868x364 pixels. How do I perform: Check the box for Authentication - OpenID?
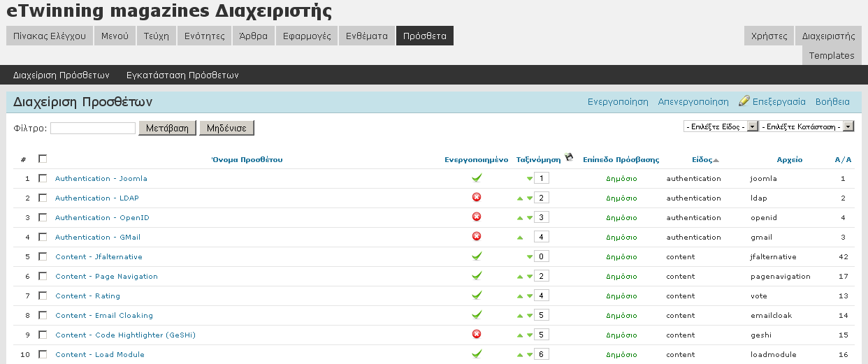click(43, 217)
